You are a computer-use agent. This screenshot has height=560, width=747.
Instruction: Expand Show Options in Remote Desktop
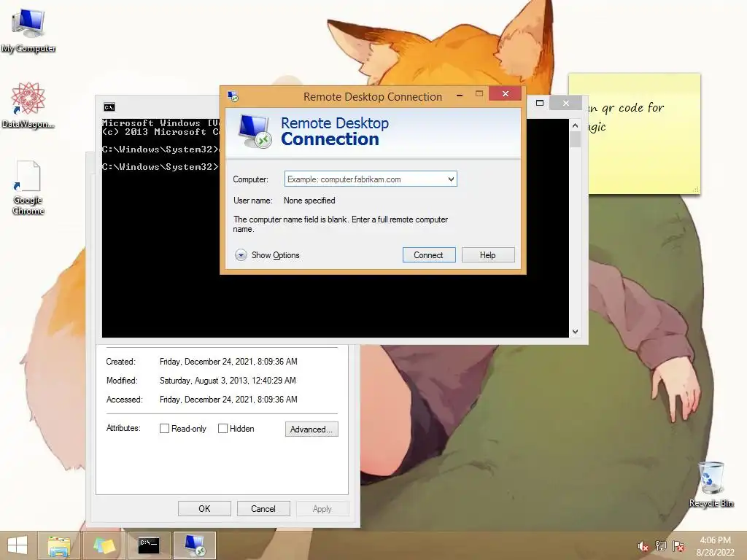(267, 255)
